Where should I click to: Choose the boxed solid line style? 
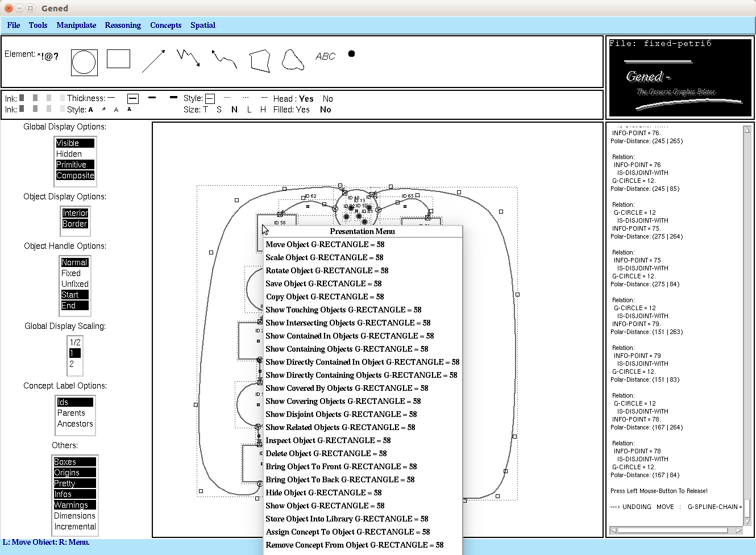click(210, 99)
